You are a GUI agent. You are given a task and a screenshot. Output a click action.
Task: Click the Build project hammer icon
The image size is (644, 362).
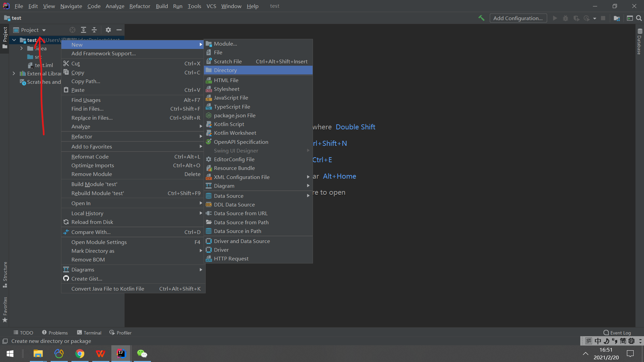481,18
